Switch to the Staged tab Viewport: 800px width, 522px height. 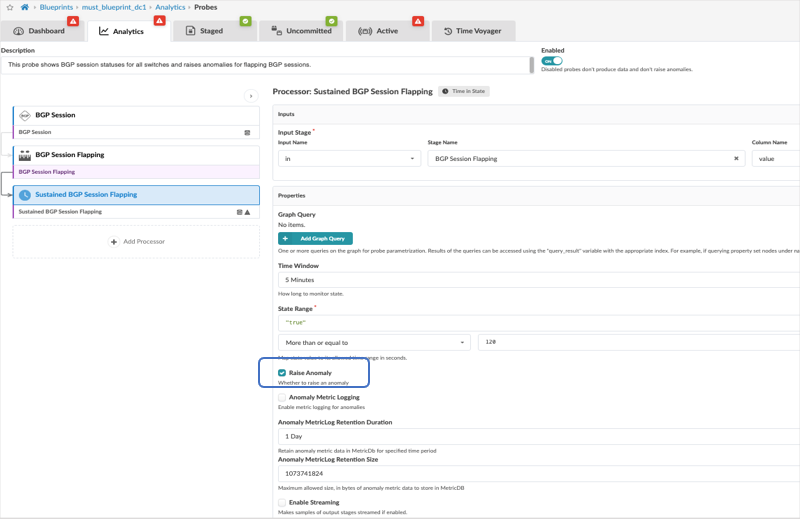pyautogui.click(x=204, y=31)
